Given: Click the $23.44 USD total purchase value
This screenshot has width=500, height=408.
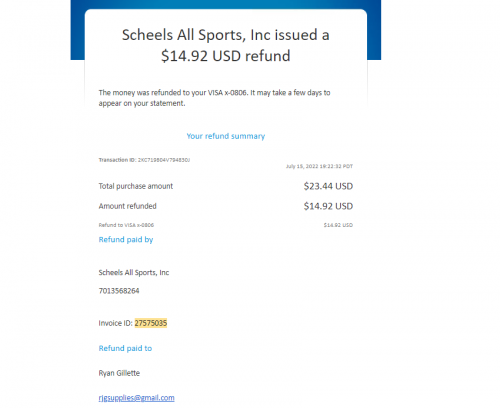Looking at the screenshot, I should coord(328,186).
